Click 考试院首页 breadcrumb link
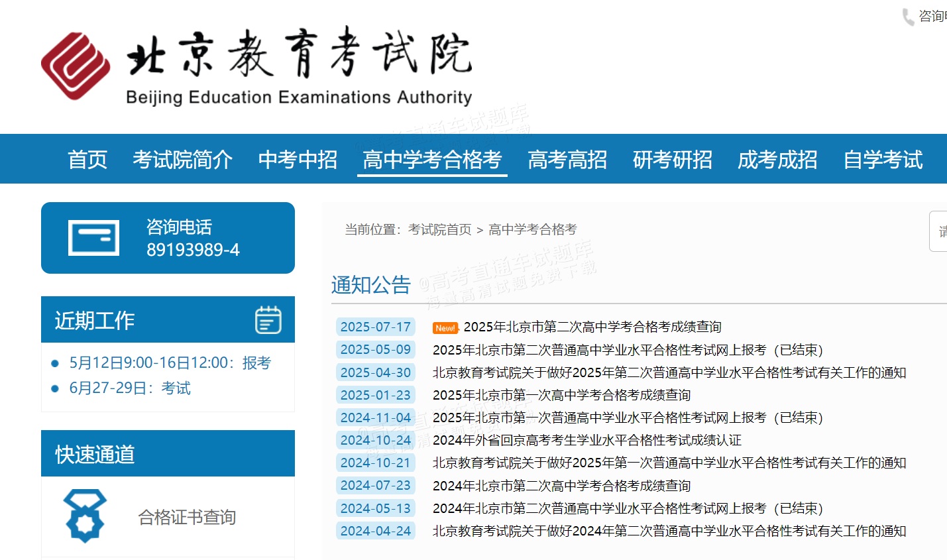Screen dimensions: 947x560 click(439, 229)
